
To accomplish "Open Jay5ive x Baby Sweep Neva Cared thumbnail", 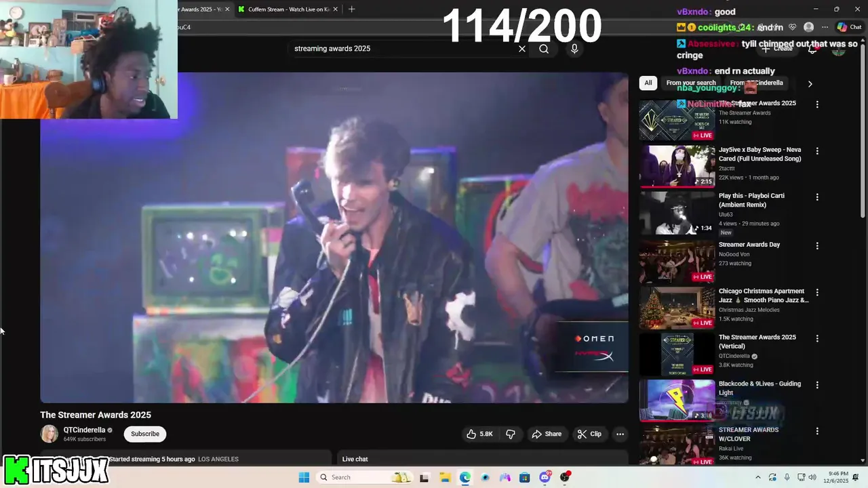I will (x=677, y=166).
